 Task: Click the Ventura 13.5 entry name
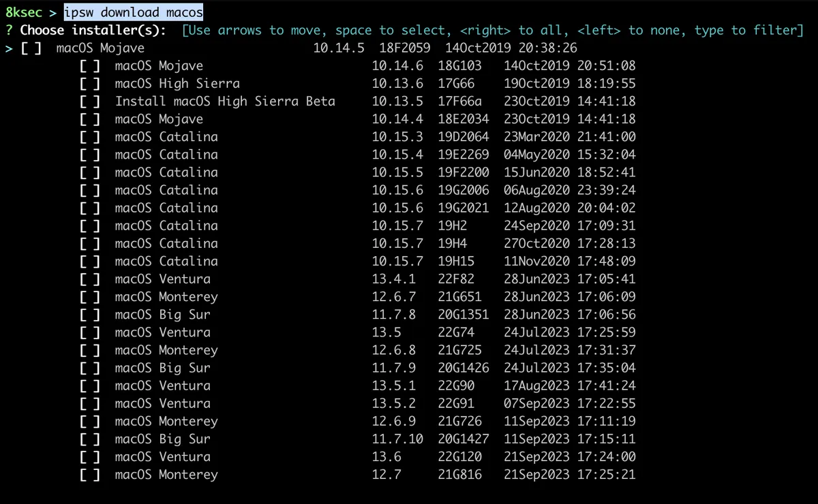tap(162, 332)
